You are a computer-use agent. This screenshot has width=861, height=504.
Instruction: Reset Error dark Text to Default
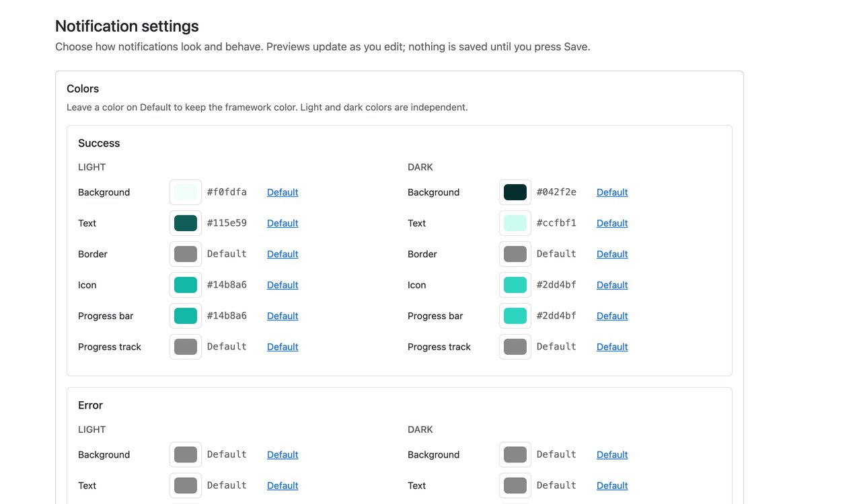[x=612, y=485]
